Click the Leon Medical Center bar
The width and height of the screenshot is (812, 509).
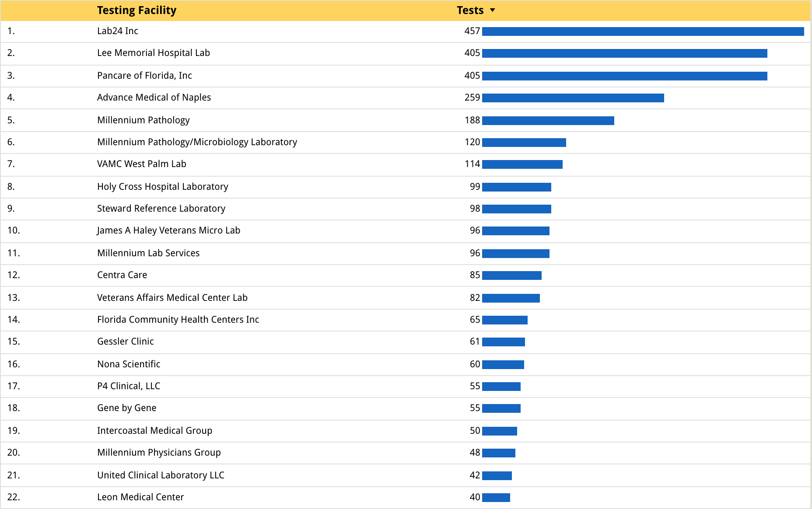(x=496, y=498)
